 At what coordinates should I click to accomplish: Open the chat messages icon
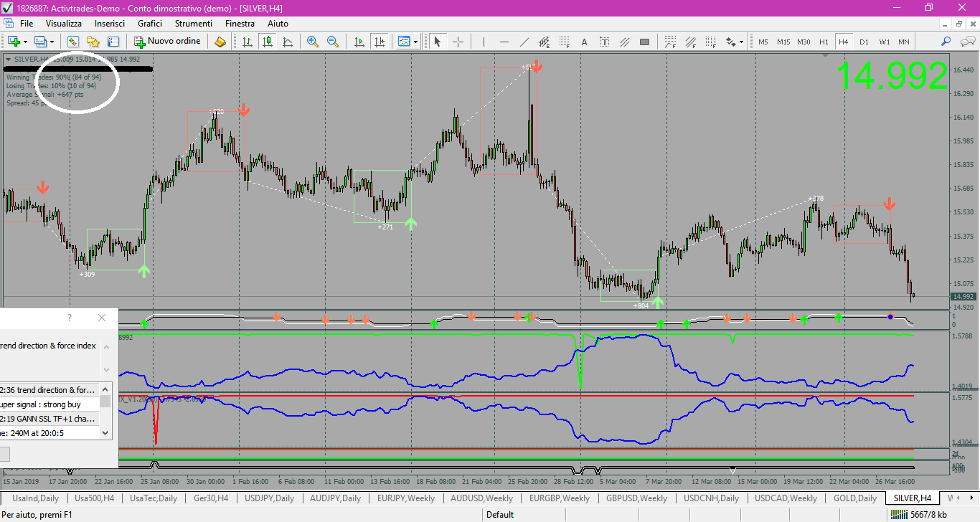[x=966, y=42]
